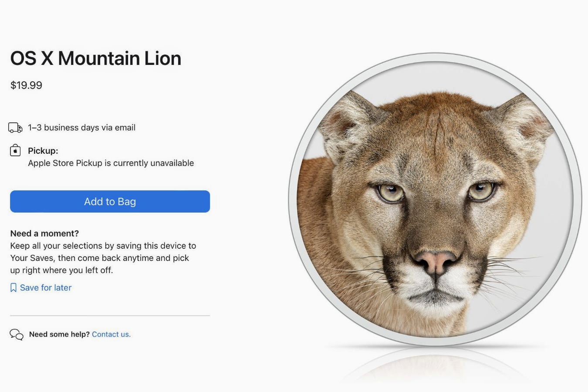Open the Save for later link
Viewport: 588px width, 392px height.
pyautogui.click(x=46, y=287)
